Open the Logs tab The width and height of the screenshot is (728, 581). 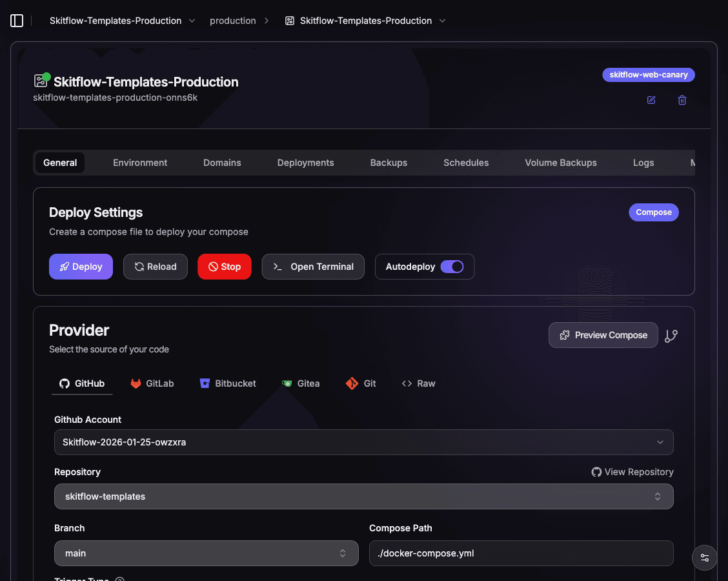coord(643,163)
